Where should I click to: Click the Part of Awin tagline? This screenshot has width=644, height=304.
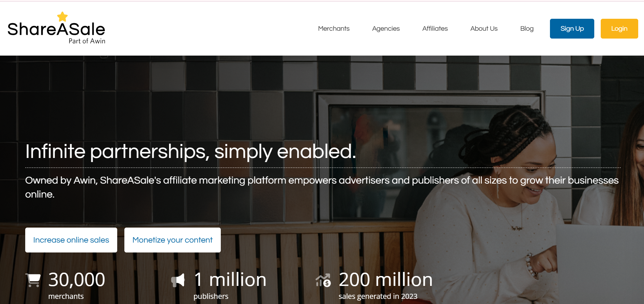pyautogui.click(x=87, y=41)
